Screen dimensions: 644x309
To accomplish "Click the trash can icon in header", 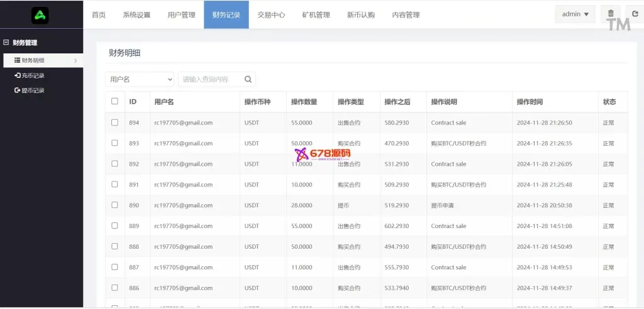I will tap(611, 14).
